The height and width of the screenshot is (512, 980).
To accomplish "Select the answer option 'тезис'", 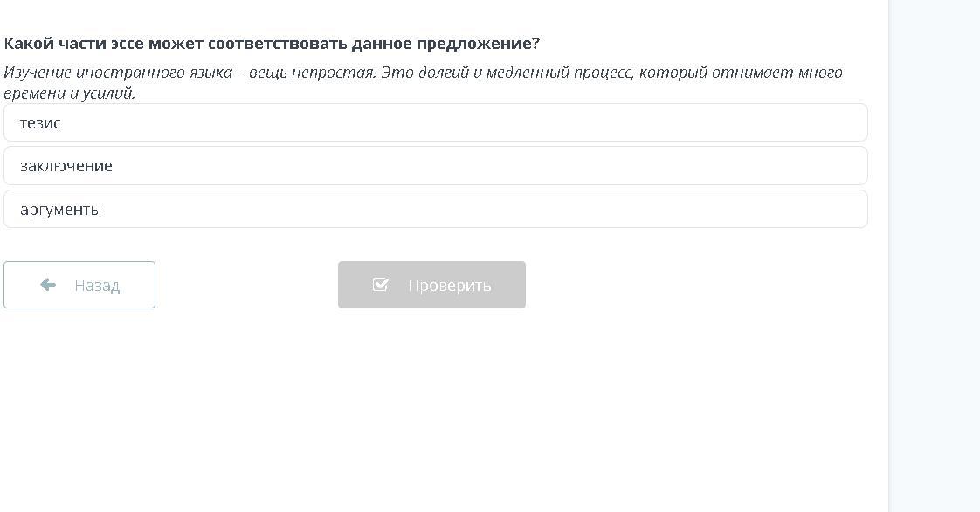I will [x=41, y=123].
